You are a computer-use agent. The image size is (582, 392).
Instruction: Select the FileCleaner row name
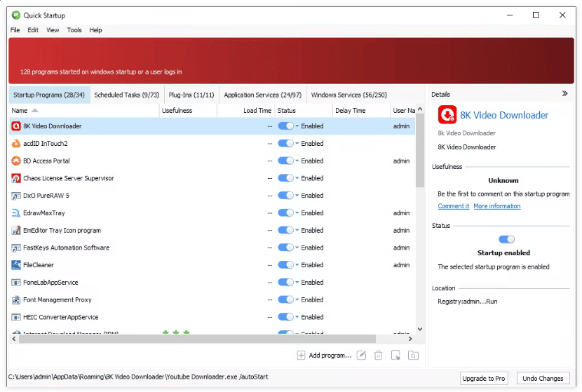(39, 265)
